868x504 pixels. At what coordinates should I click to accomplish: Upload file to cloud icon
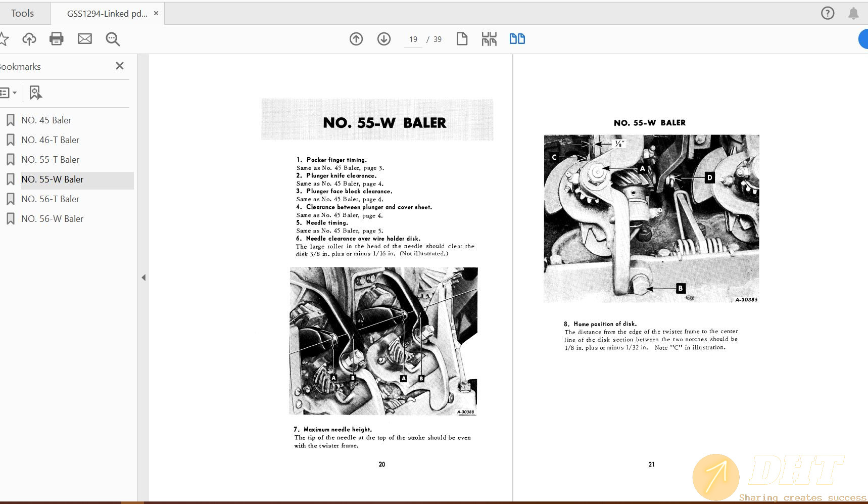[x=29, y=39]
